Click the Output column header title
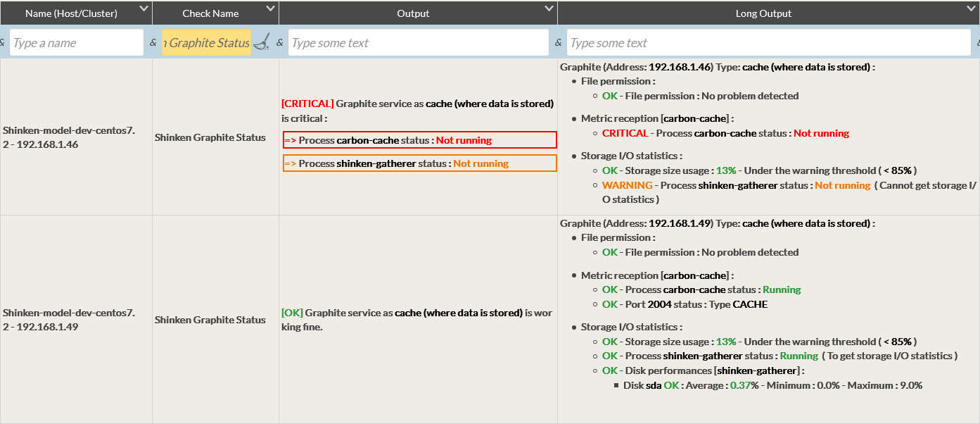The width and height of the screenshot is (980, 424). coord(413,13)
